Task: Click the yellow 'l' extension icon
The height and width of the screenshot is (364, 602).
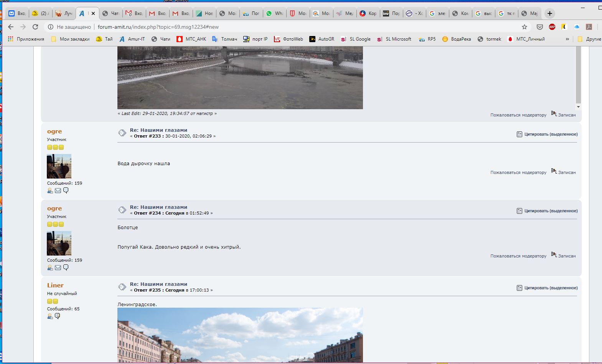Action: click(564, 27)
